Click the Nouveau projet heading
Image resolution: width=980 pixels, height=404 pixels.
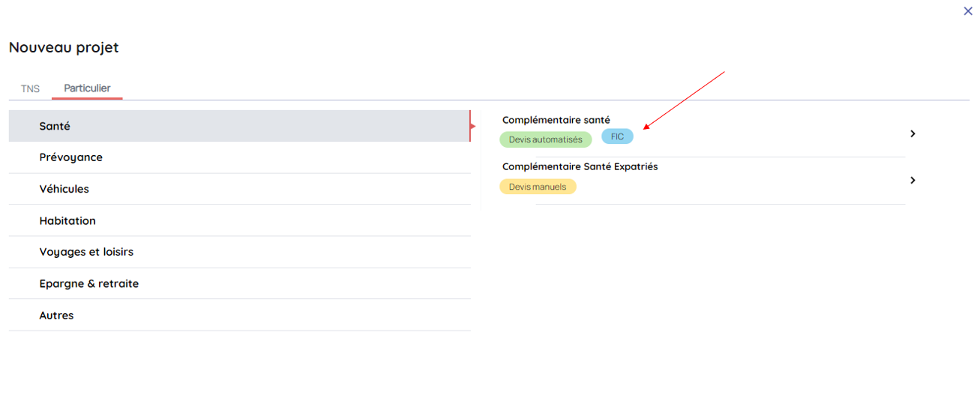pos(64,47)
